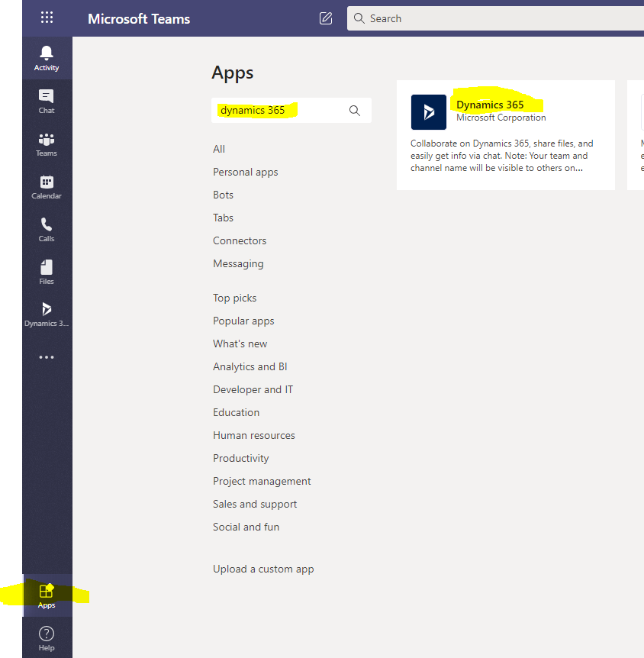Image resolution: width=644 pixels, height=658 pixels.
Task: Open the Dynamics 365 app card
Action: 505,135
